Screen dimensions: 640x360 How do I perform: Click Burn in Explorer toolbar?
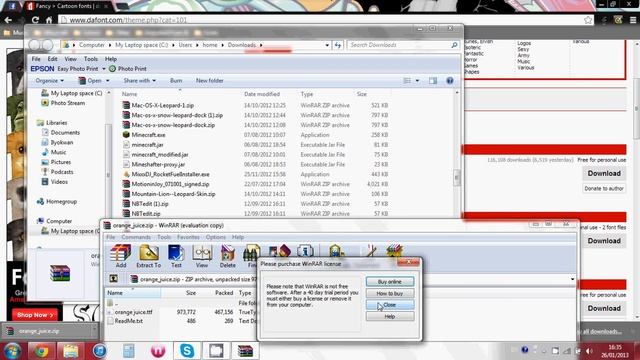pyautogui.click(x=176, y=81)
